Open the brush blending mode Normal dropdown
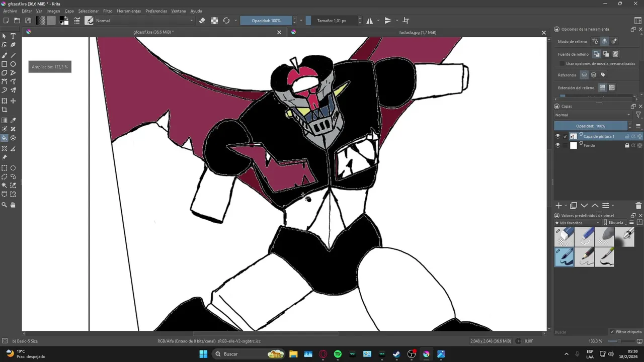The height and width of the screenshot is (362, 644). pyautogui.click(x=144, y=21)
